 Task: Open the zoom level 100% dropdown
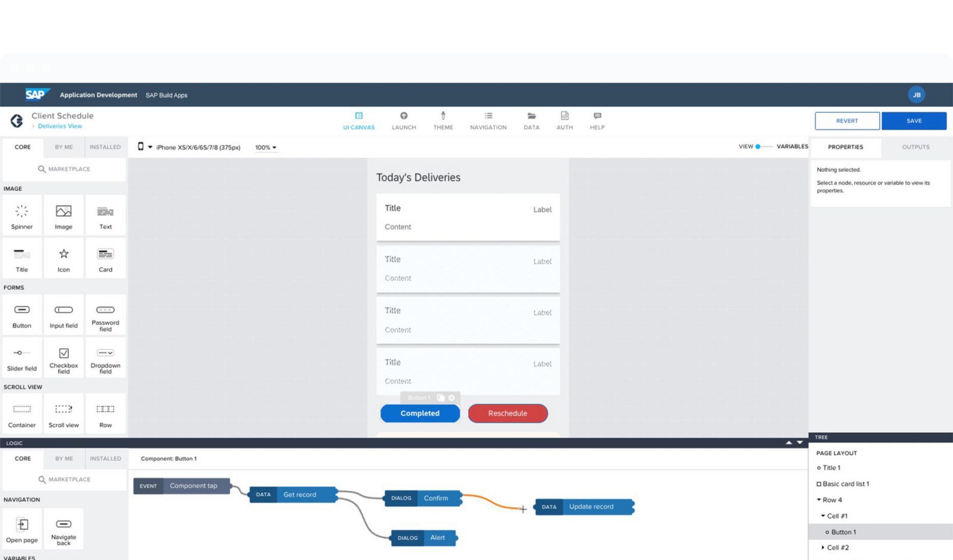266,148
